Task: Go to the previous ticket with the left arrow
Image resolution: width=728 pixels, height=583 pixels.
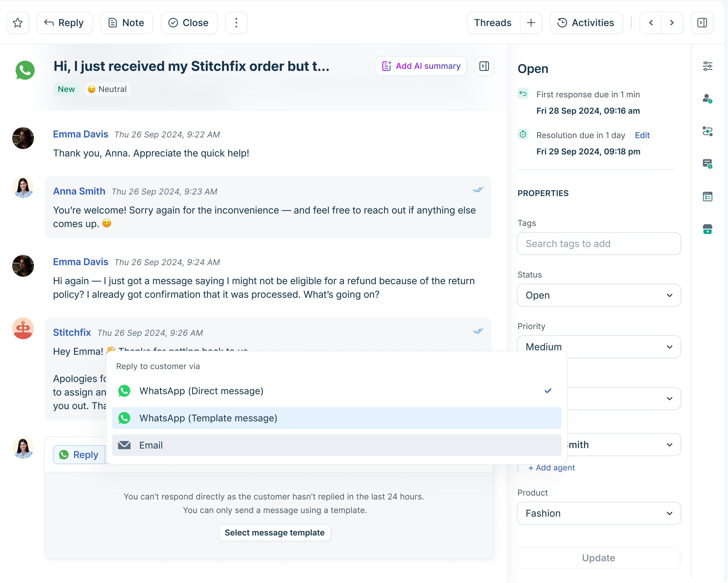Action: [651, 23]
